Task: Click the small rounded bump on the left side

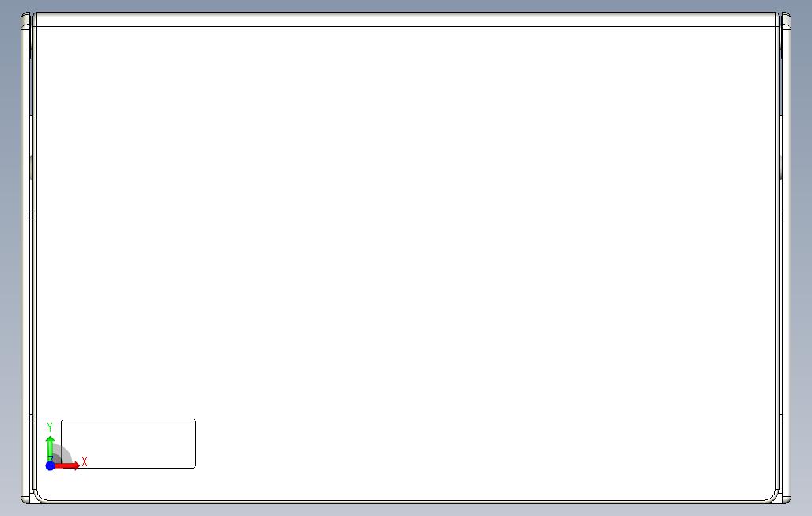Action: (31, 167)
